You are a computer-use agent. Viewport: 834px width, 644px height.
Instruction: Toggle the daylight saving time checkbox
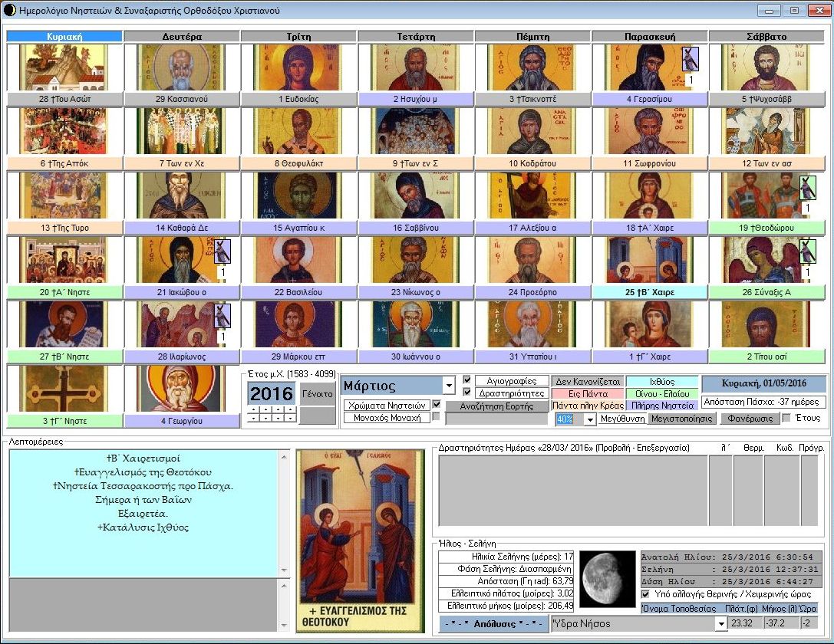tap(646, 594)
